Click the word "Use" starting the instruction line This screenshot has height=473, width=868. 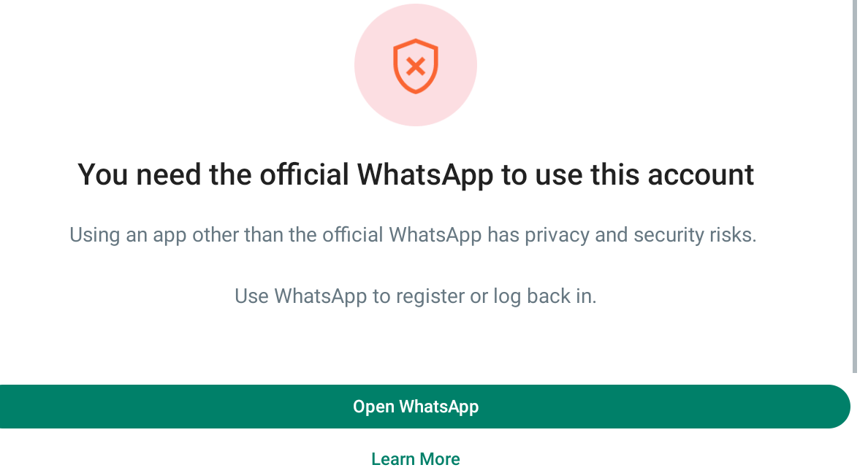point(251,296)
